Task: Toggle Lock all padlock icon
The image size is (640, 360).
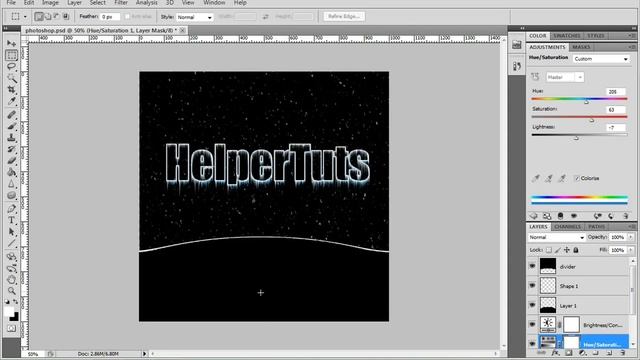Action: tap(576, 250)
